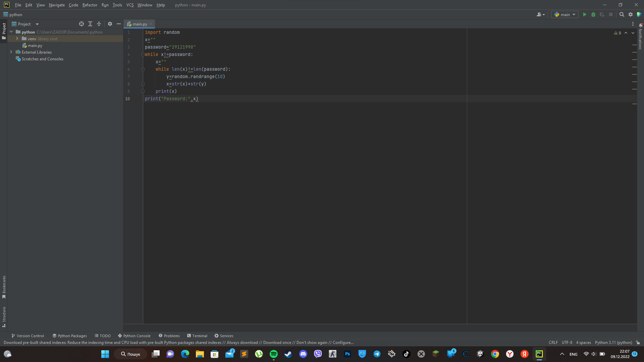Select opened file target icon in Project panel
Screen dimensions: 644x362
82,24
